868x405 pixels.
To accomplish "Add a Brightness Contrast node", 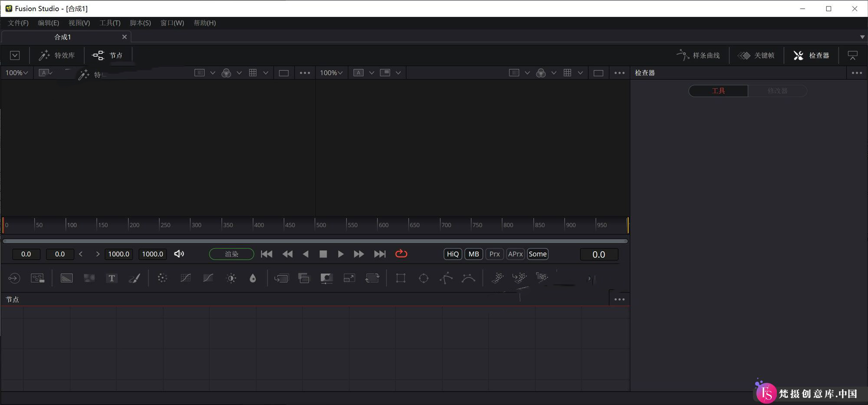I will 231,278.
